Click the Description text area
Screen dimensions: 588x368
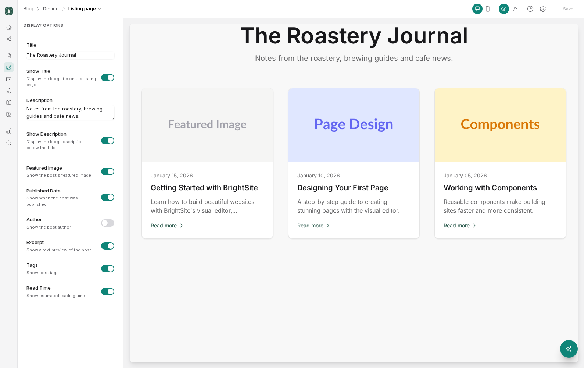pos(70,112)
